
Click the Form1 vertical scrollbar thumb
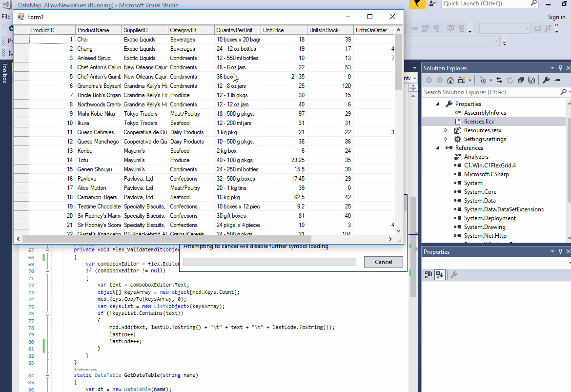point(398,62)
